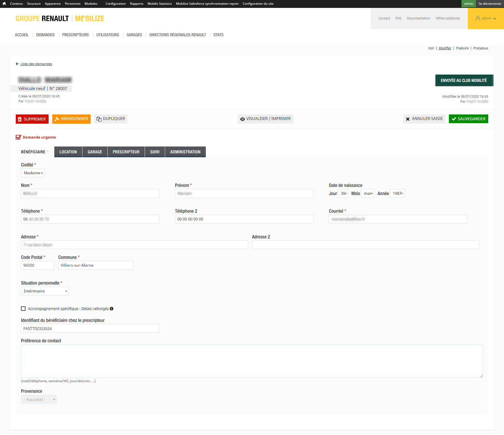
Task: Click the trash icon on Supprimer button
Action: 20,119
